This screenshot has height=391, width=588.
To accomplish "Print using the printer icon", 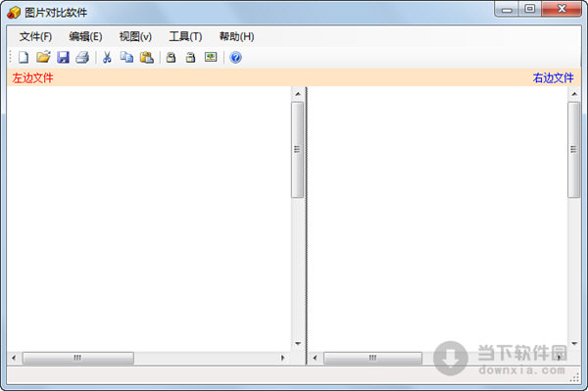I will (x=82, y=58).
